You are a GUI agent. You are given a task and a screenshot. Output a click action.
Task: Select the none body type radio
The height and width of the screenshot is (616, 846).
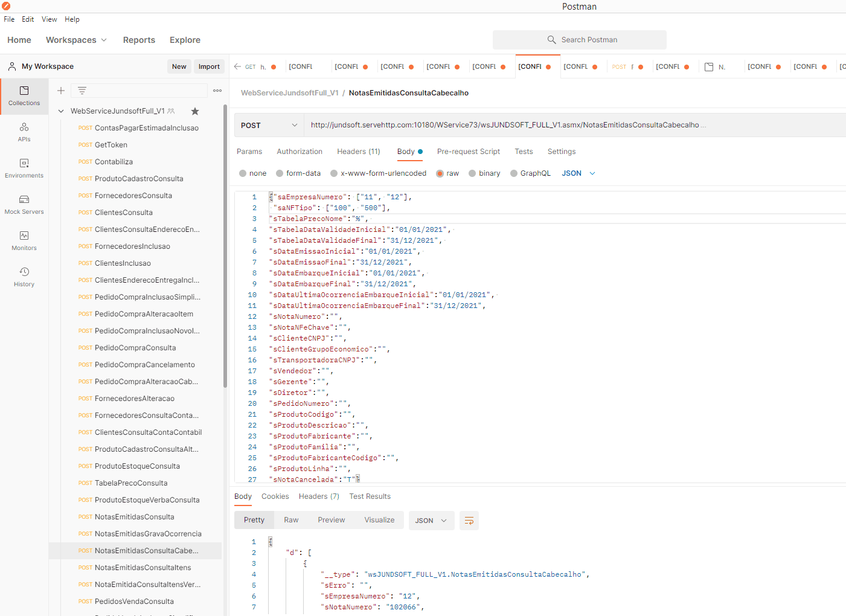243,173
